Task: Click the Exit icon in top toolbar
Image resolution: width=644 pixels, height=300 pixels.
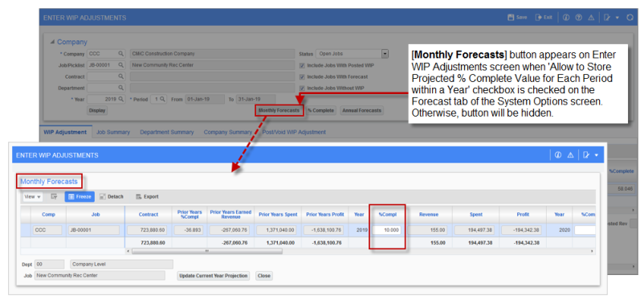Action: (539, 18)
